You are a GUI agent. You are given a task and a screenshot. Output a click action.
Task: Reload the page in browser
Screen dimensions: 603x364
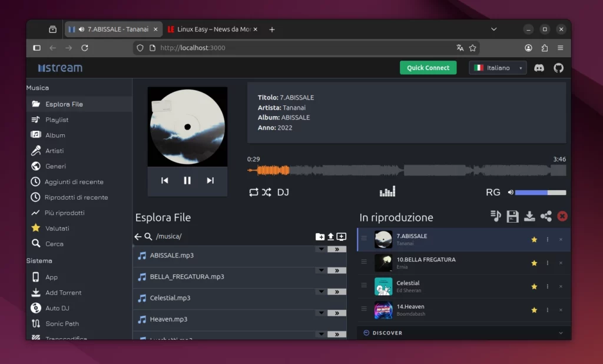pyautogui.click(x=85, y=48)
